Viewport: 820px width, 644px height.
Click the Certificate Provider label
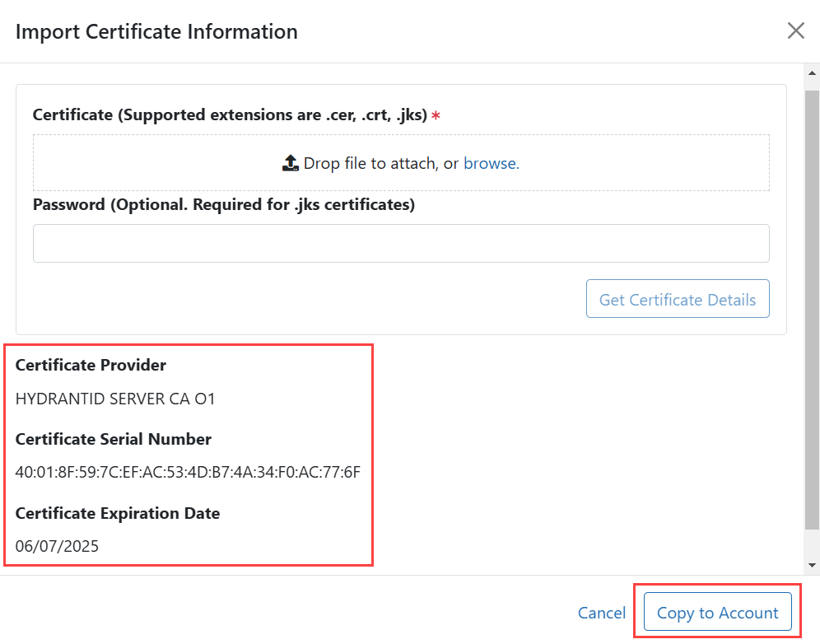point(91,365)
